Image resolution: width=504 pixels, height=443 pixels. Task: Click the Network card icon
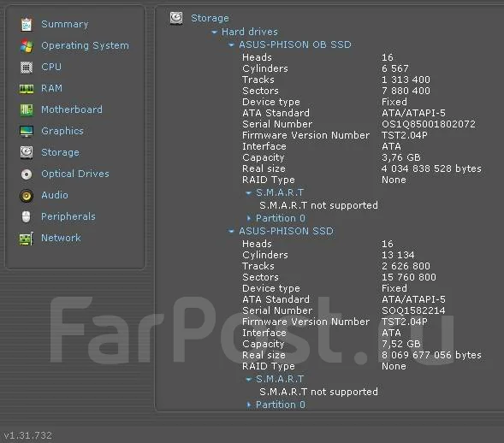tap(27, 239)
